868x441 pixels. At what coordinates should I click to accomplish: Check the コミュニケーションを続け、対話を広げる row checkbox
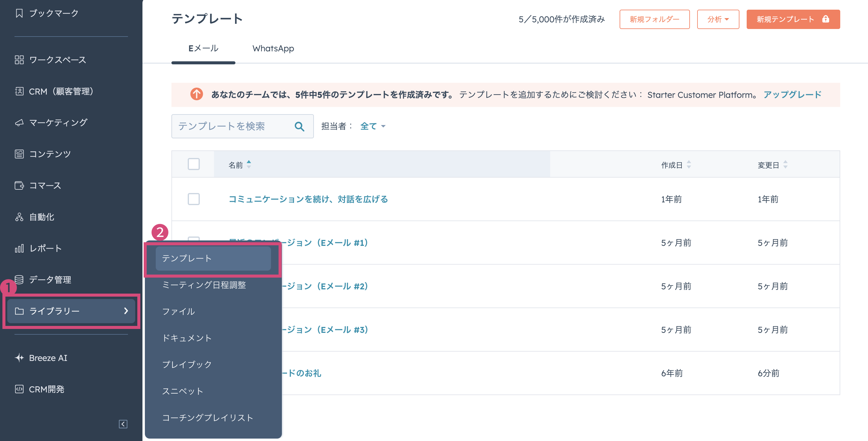(x=194, y=199)
